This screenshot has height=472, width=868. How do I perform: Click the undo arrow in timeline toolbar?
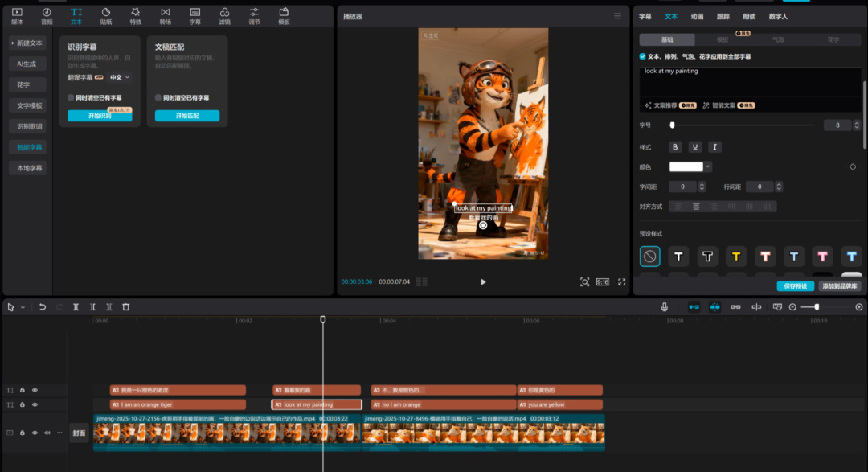coord(42,307)
